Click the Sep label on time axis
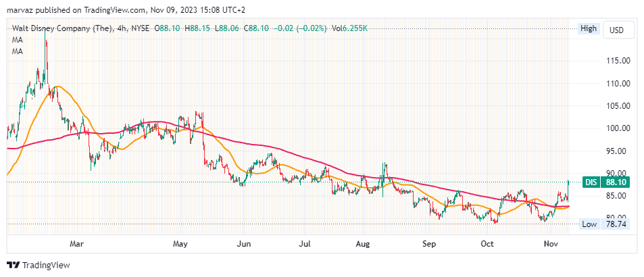 (428, 245)
